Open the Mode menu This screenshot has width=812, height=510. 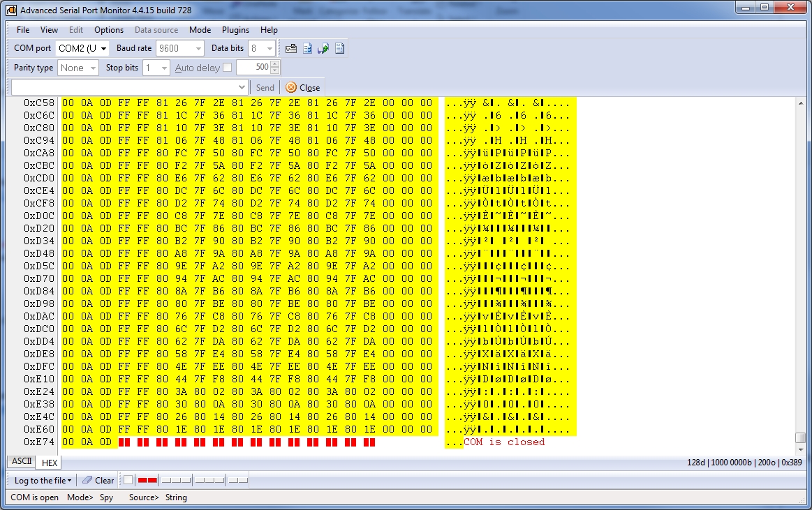(200, 30)
